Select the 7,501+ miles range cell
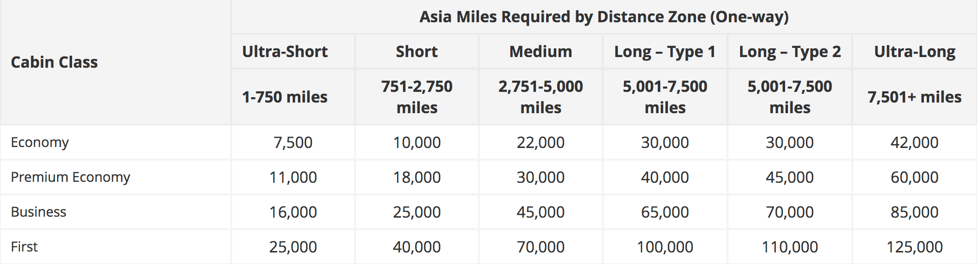The image size is (980, 266). 914,97
